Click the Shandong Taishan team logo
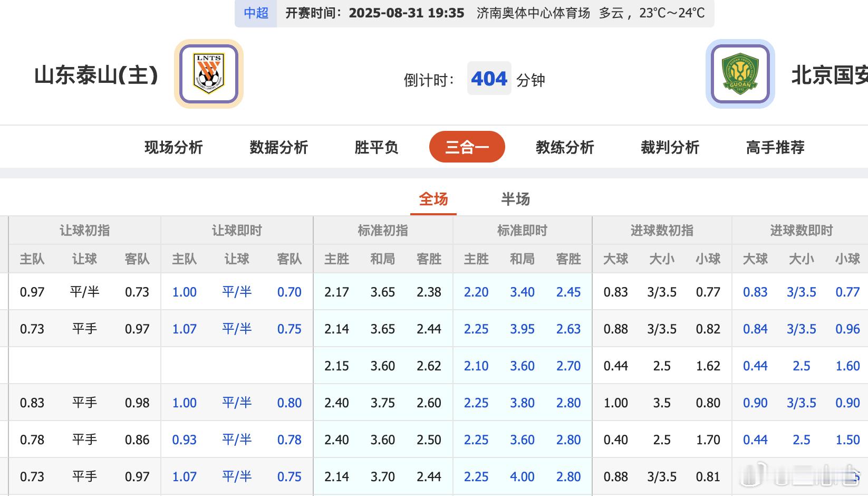868x496 pixels. 209,74
